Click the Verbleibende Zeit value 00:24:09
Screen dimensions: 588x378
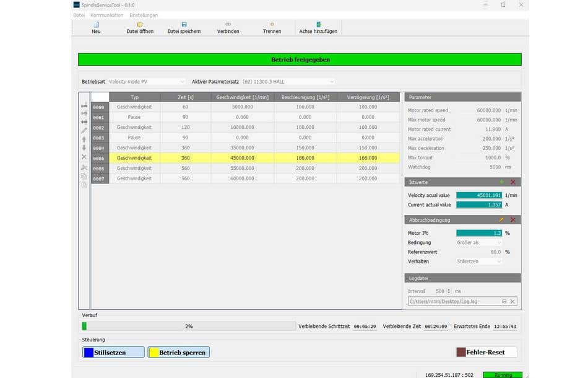coord(436,327)
